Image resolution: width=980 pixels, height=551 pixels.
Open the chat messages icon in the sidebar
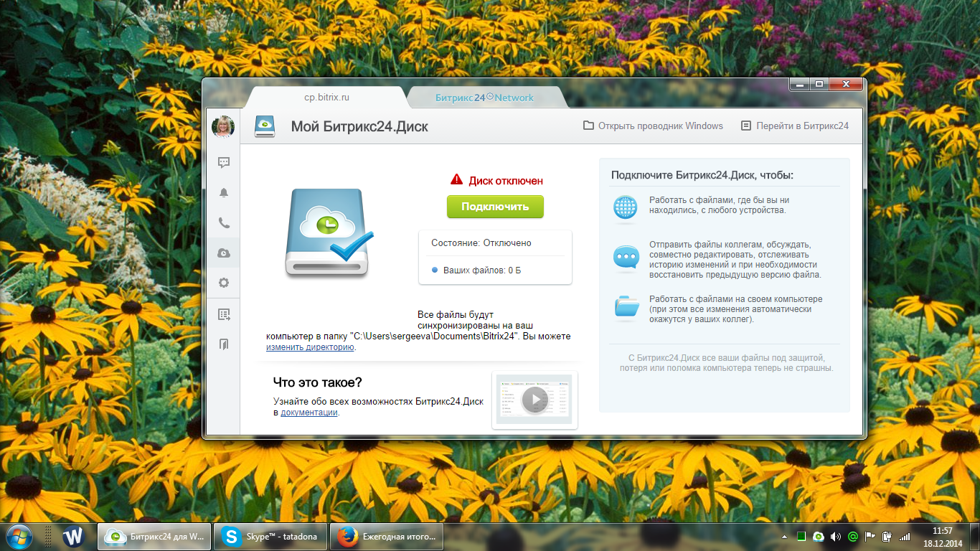coord(224,163)
